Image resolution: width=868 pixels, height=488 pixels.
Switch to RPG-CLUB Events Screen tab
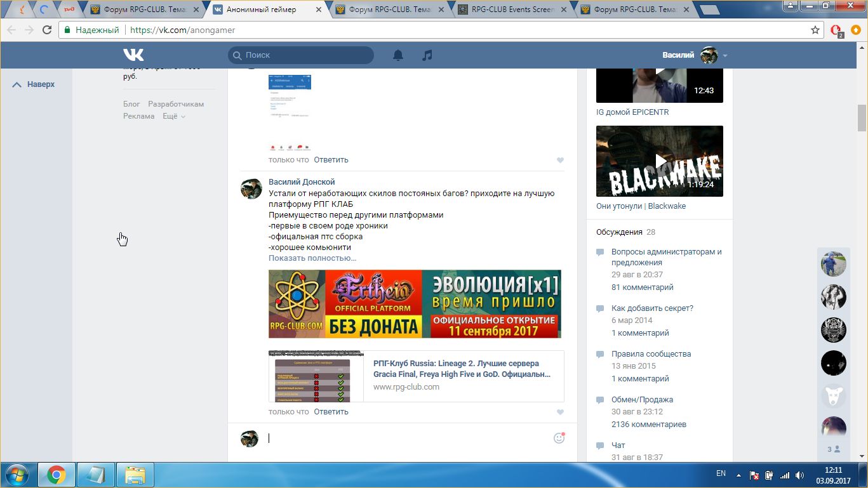pyautogui.click(x=514, y=10)
